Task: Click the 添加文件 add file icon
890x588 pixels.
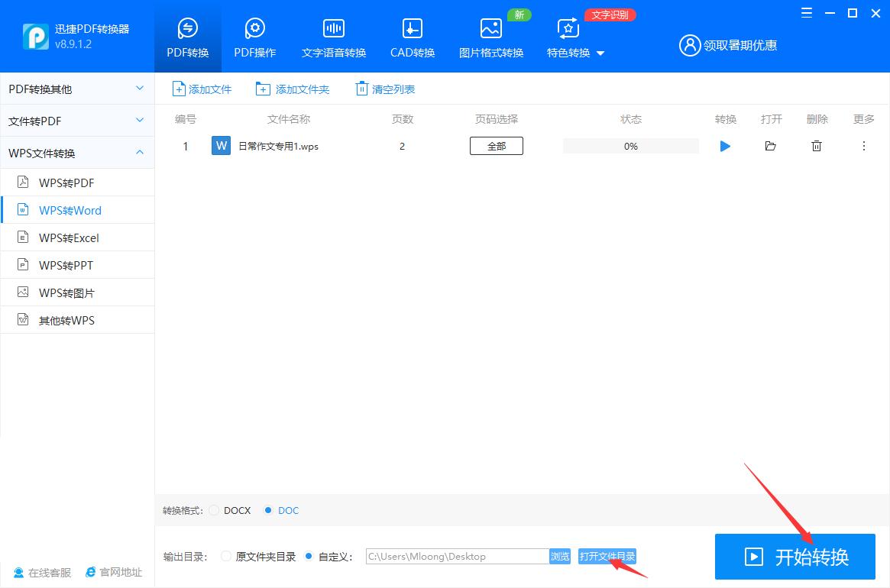Action: click(x=177, y=89)
